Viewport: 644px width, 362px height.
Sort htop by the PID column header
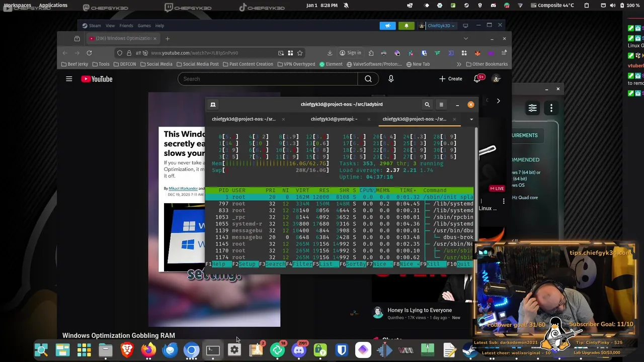[223, 191]
